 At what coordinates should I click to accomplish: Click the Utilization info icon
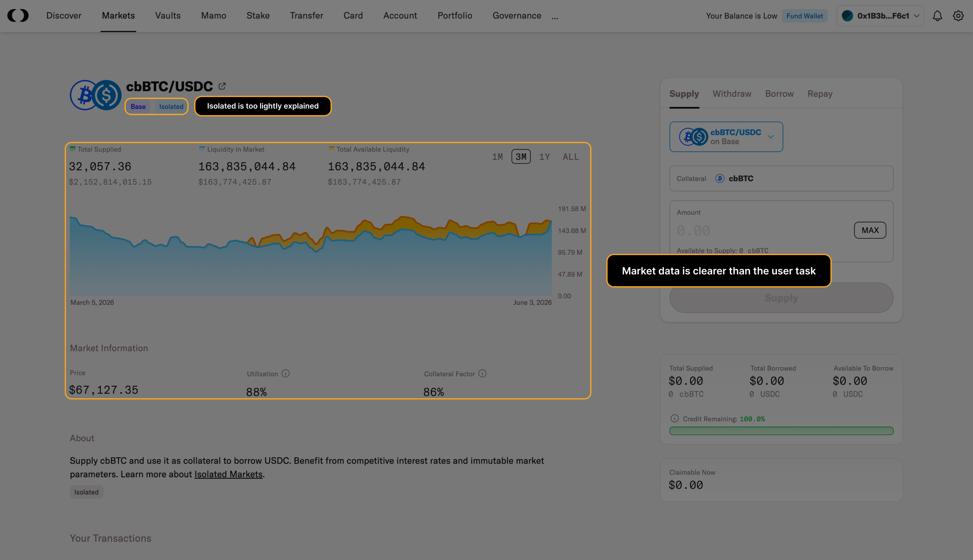(x=285, y=373)
